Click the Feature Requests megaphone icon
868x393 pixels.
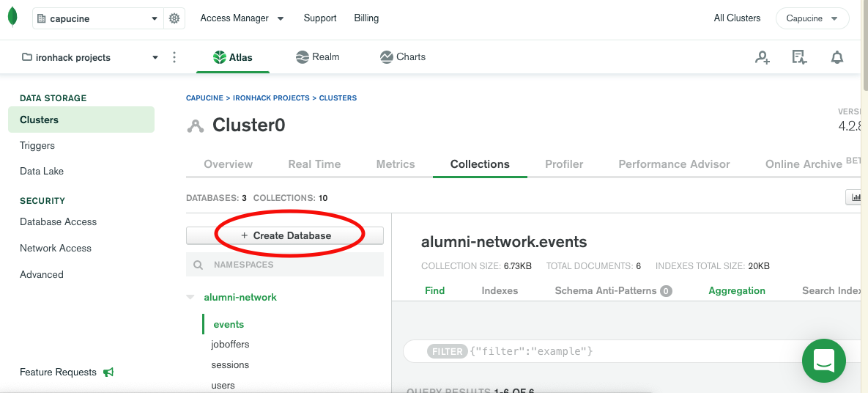click(108, 372)
